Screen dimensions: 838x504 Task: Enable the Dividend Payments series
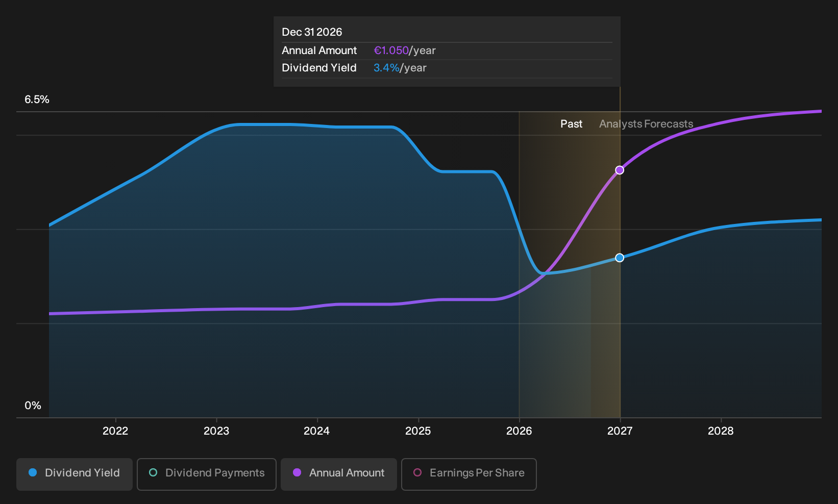click(x=207, y=474)
